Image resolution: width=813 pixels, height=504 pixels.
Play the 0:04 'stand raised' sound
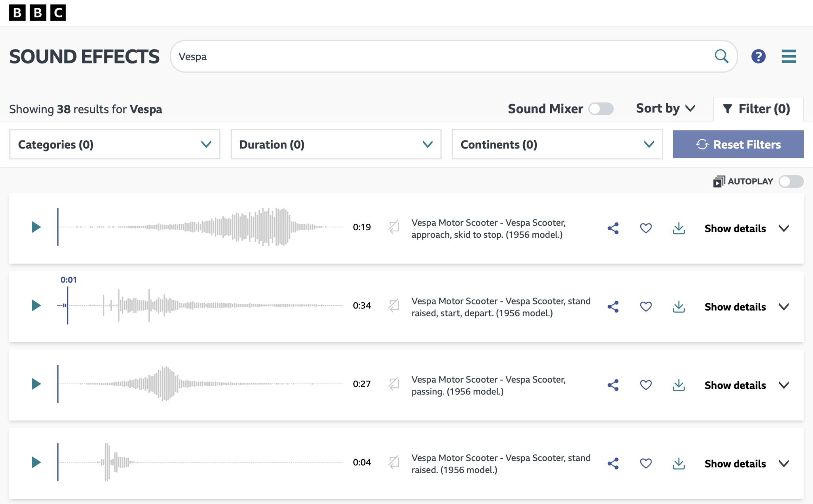click(x=36, y=462)
